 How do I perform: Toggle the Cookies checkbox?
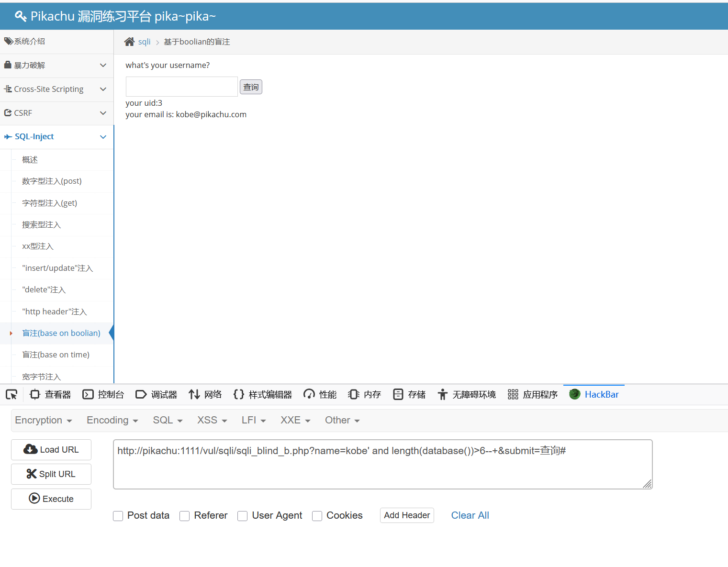tap(317, 516)
